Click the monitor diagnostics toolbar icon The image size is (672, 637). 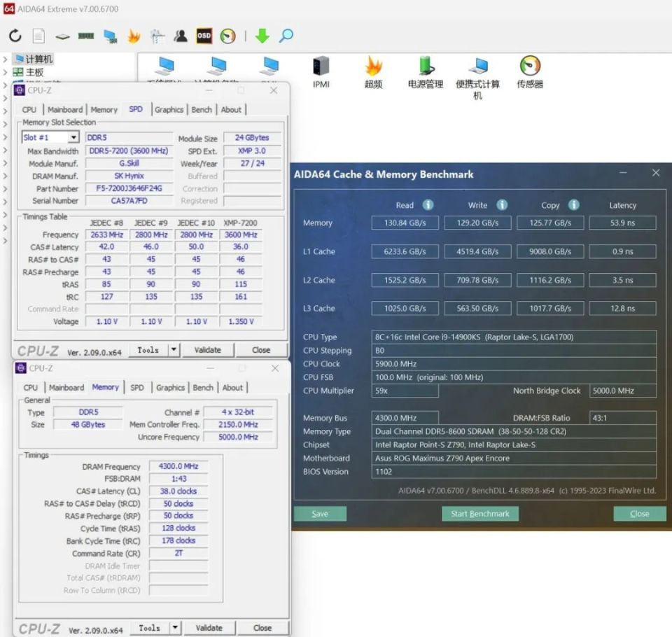click(x=157, y=36)
